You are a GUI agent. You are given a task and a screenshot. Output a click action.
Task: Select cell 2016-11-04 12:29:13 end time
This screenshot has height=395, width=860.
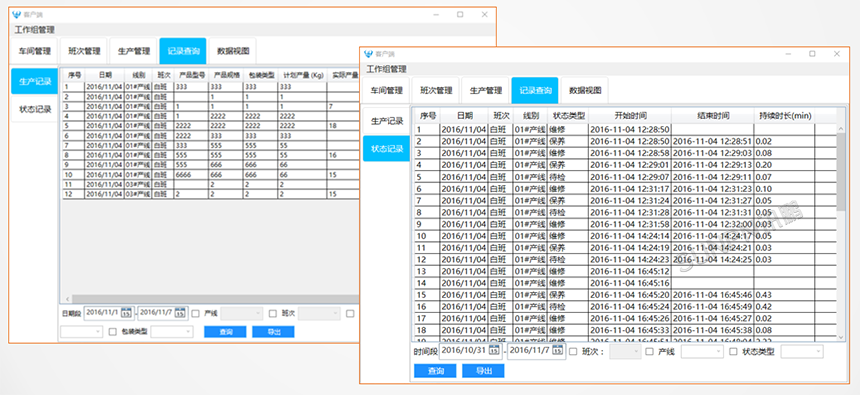click(x=712, y=165)
